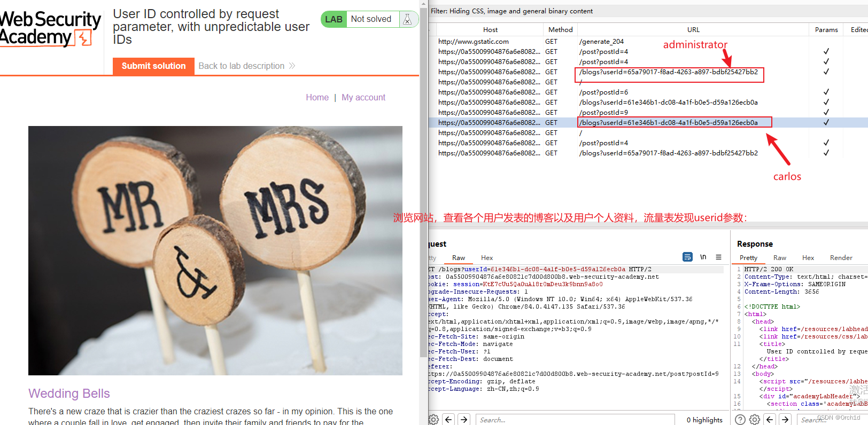Go to next Response search match
Viewport: 868px width, 425px height.
pyautogui.click(x=785, y=420)
